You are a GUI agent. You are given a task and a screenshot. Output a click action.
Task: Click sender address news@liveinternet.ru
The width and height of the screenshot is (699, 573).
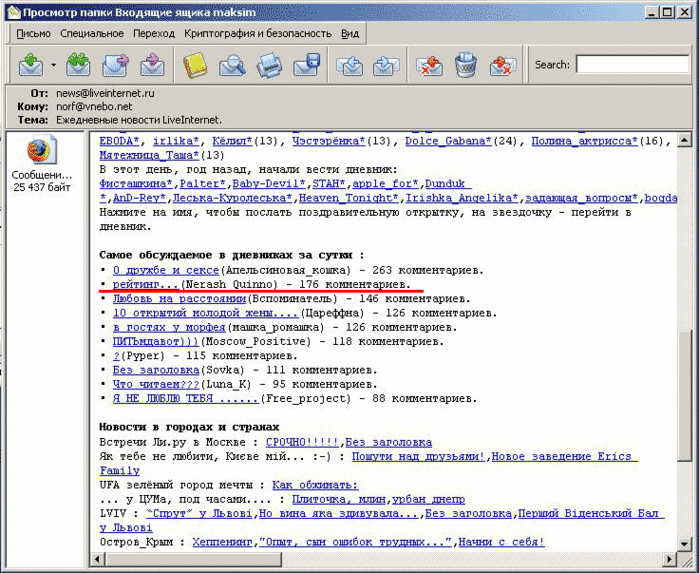tap(105, 94)
